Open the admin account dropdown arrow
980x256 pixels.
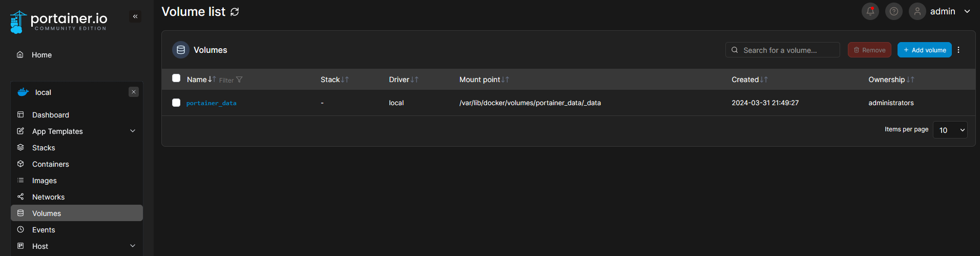967,11
